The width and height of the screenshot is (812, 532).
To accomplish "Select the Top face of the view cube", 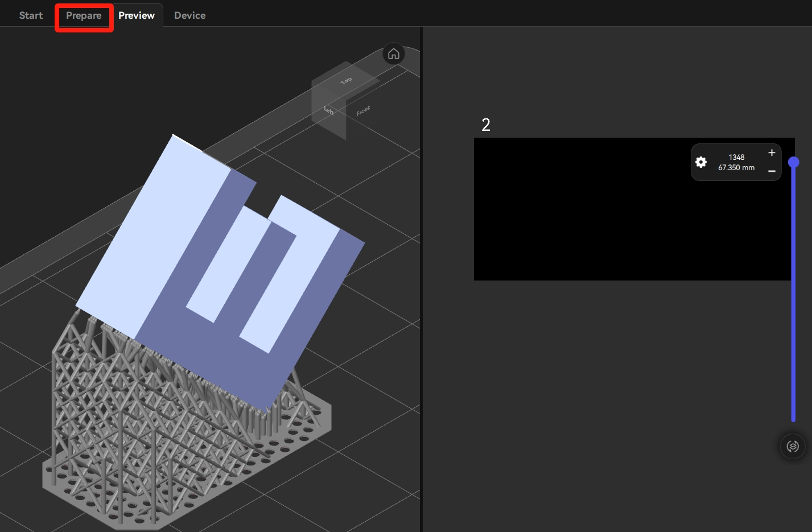I will [345, 80].
